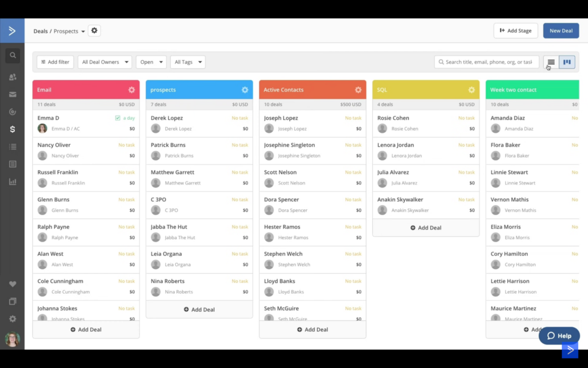This screenshot has width=588, height=368.
Task: Click the Deals breadcrumb link
Action: point(40,31)
